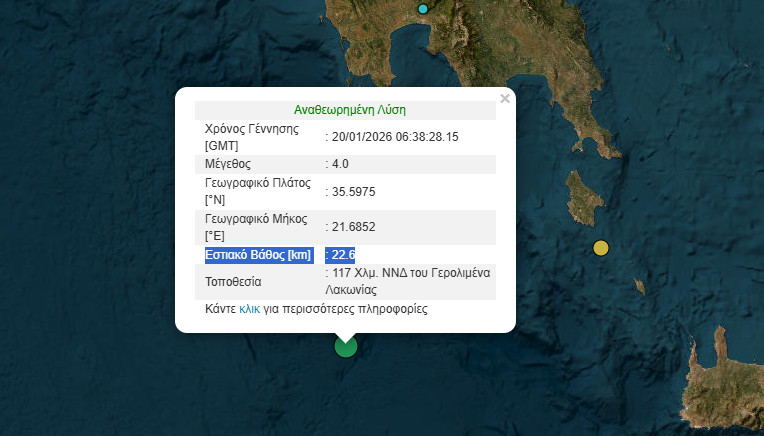Open the 'κλικ' link for more information

[x=249, y=310]
